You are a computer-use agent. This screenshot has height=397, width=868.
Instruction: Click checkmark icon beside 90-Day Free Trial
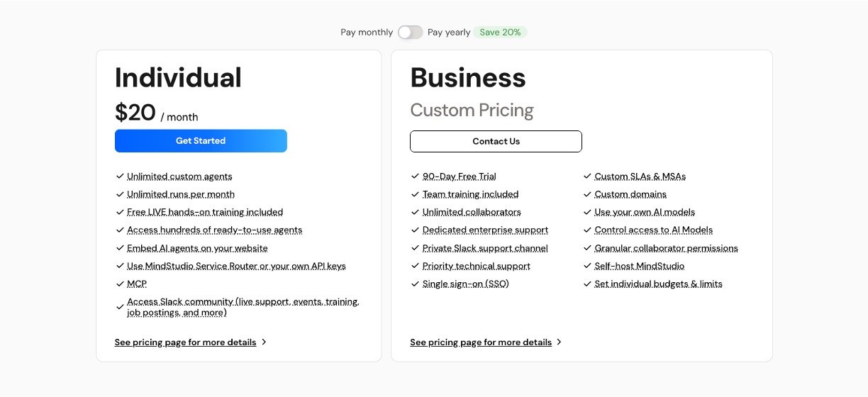point(415,176)
